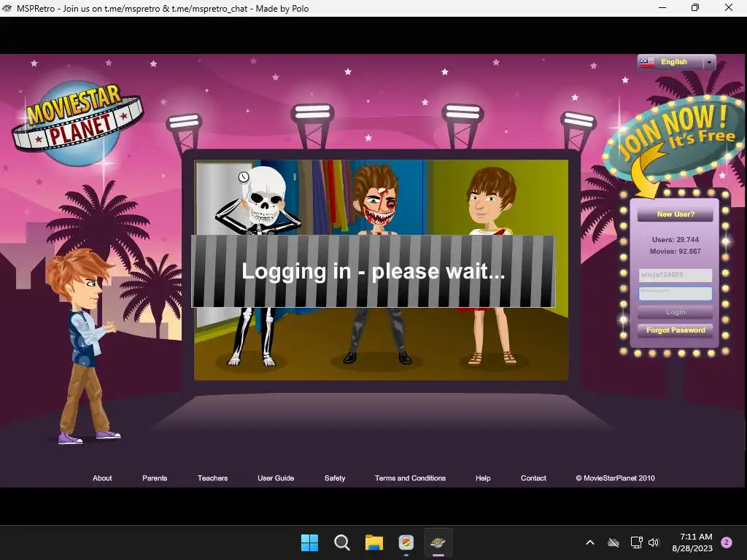Click the Users: 29.744 counter text
Image resolution: width=747 pixels, height=560 pixels.
675,239
